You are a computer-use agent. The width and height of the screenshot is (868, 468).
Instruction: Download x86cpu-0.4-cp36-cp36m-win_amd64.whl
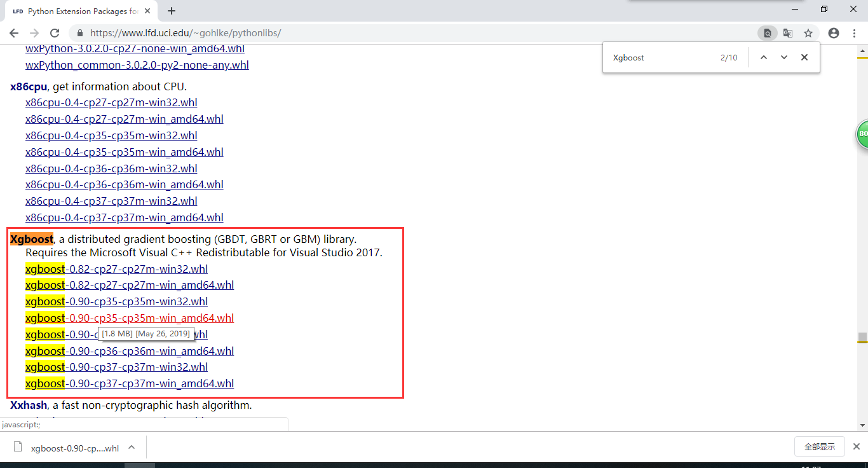pyautogui.click(x=125, y=184)
